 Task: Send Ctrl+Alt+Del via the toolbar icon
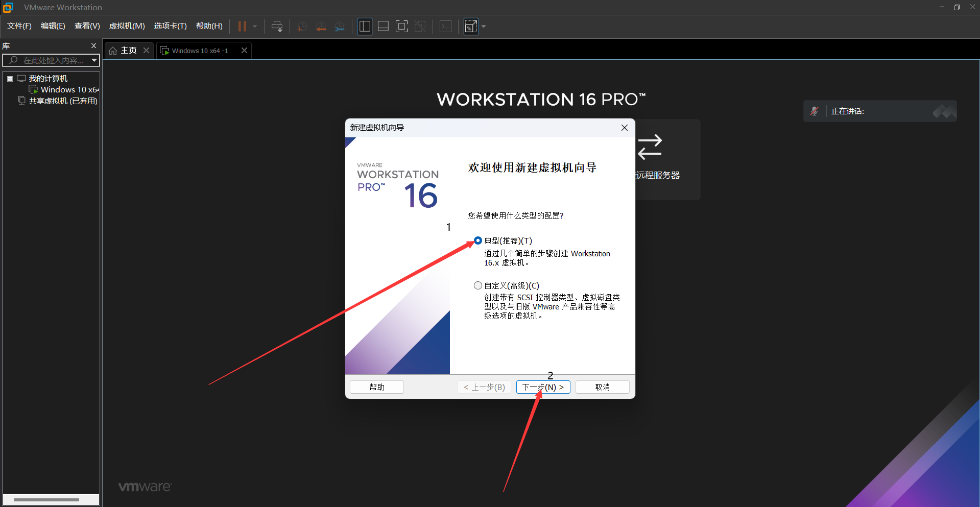coord(277,27)
